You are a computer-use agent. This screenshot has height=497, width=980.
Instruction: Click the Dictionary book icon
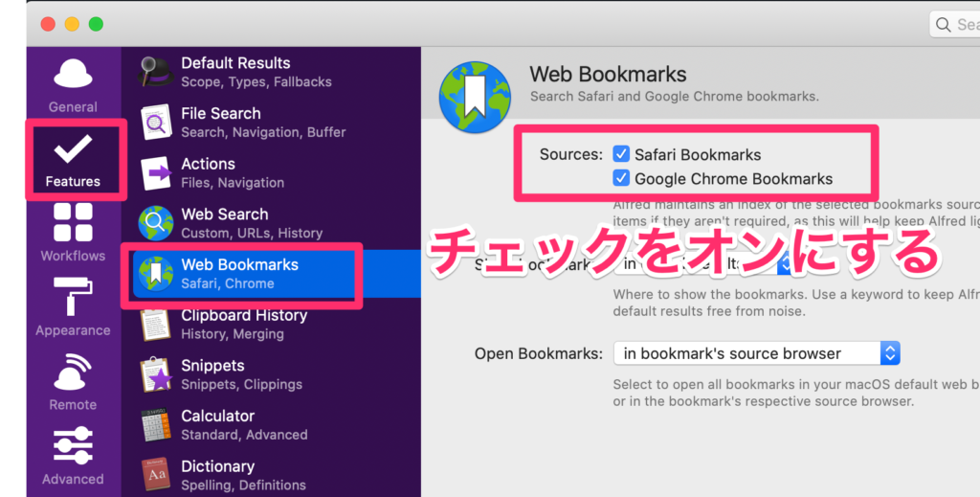coord(155,475)
